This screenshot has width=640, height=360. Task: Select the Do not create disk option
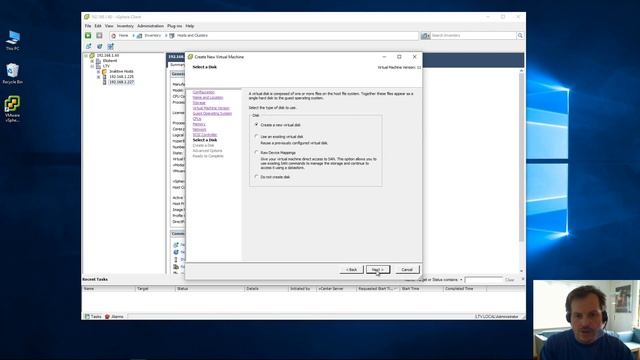256,177
